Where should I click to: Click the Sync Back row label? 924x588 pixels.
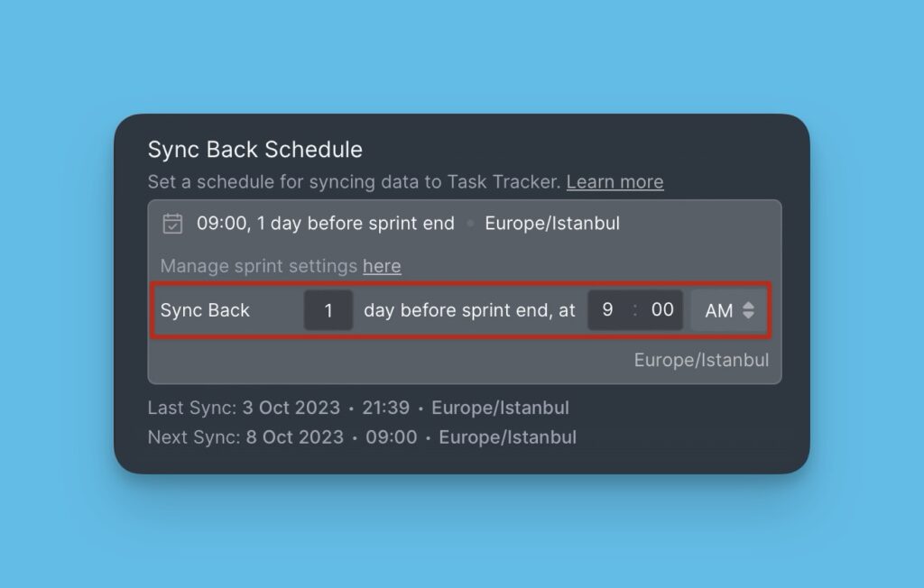tap(205, 310)
